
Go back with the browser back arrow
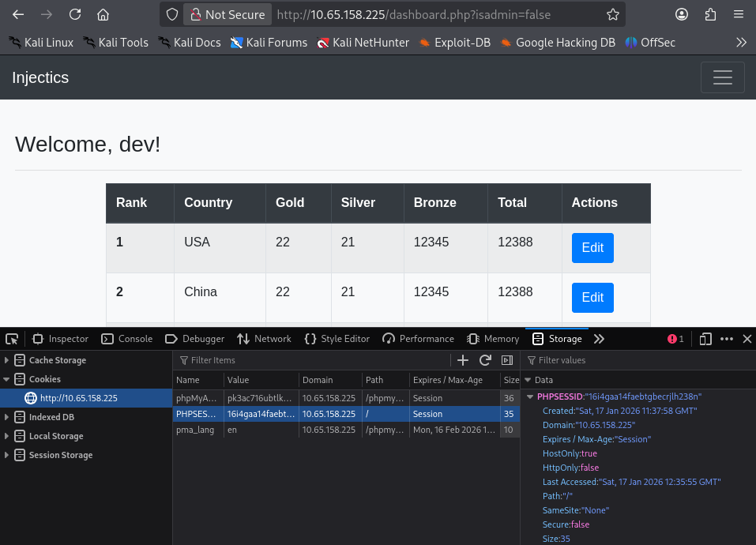coord(18,14)
